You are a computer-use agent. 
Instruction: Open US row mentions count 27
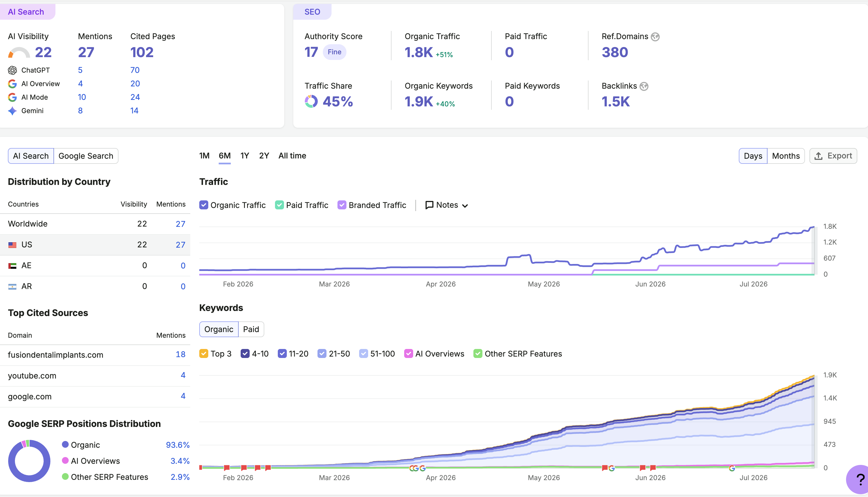(181, 245)
